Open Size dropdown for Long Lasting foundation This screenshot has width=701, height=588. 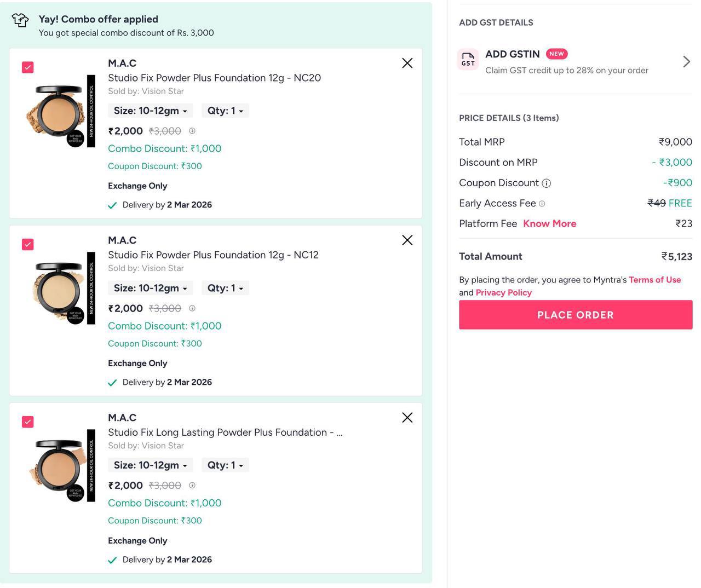tap(150, 465)
